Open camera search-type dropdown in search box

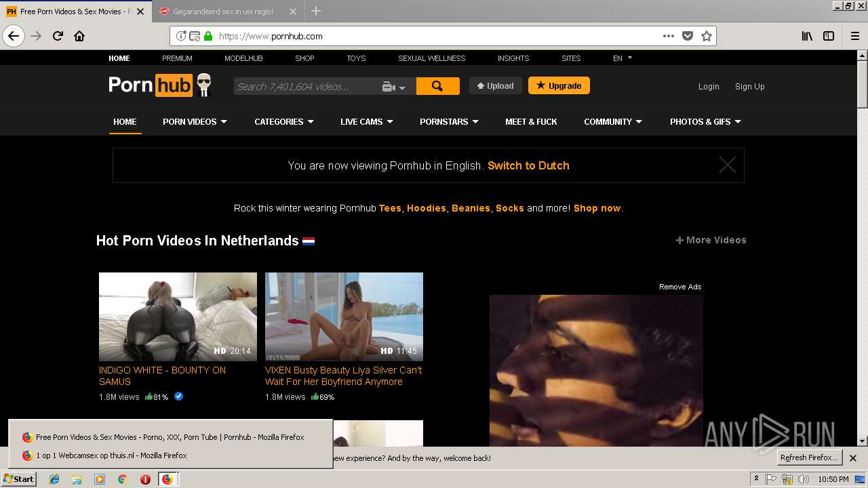point(394,87)
